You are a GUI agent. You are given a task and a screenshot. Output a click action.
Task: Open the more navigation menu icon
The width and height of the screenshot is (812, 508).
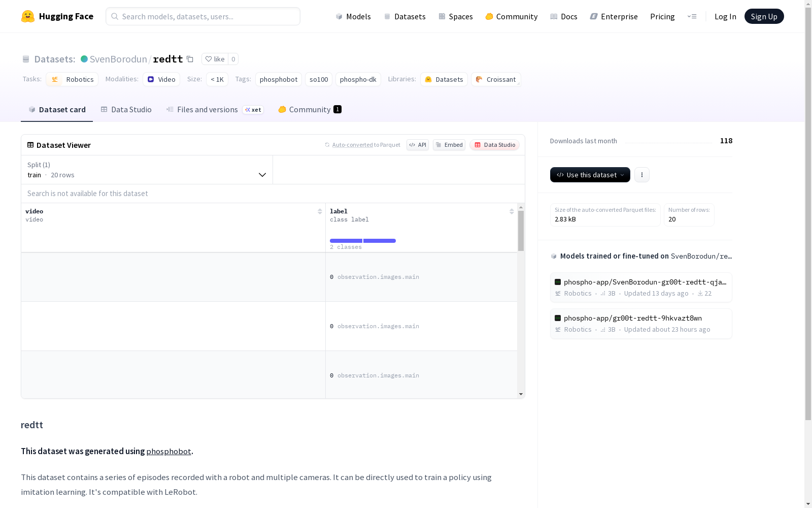point(692,16)
